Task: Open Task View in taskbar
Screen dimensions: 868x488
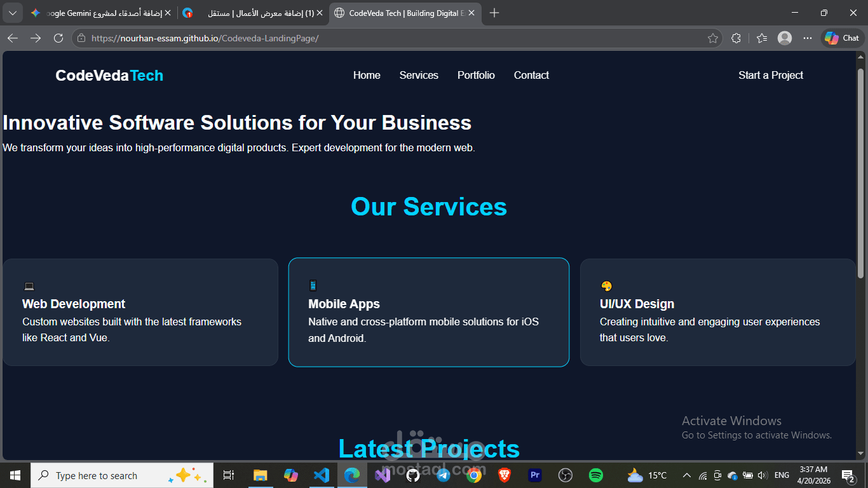Action: [x=229, y=475]
